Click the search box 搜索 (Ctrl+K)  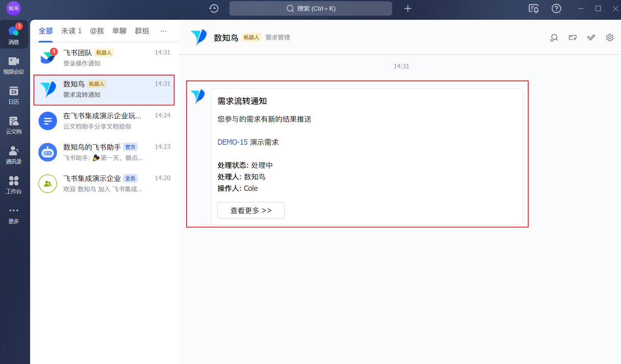tap(311, 8)
